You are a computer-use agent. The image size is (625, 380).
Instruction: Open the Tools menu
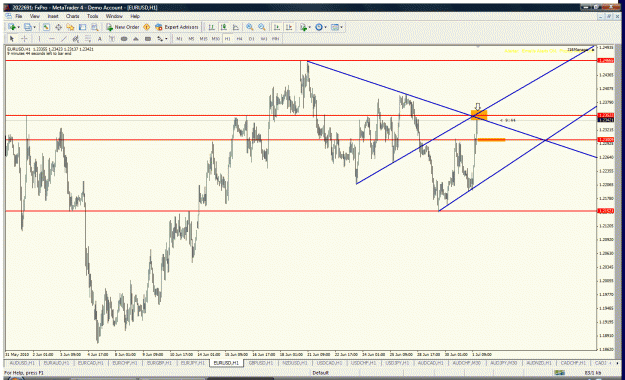click(x=92, y=16)
